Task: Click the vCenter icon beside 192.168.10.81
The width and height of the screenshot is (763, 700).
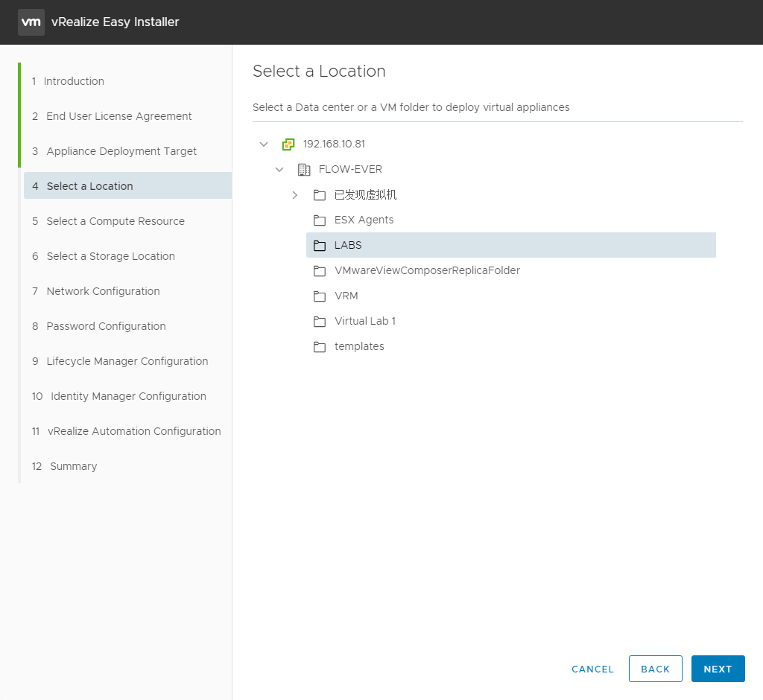Action: [x=288, y=144]
